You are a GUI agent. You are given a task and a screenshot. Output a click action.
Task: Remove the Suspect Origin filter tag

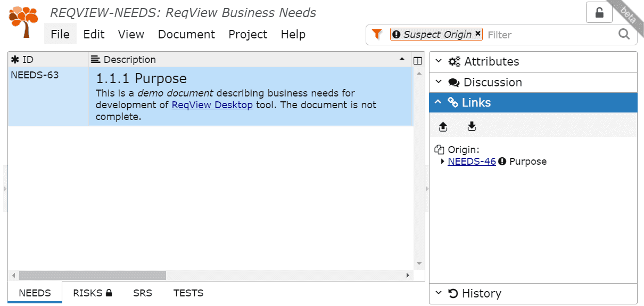477,34
